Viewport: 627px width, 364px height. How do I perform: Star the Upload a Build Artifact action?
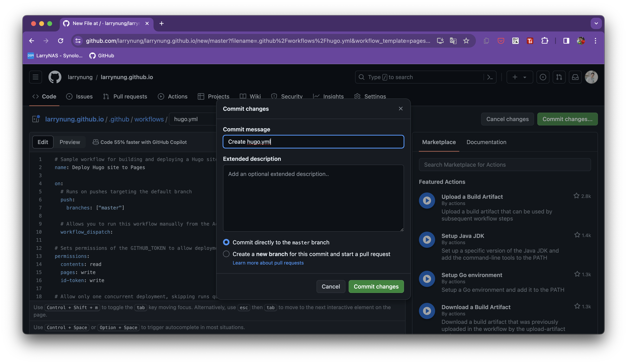point(576,196)
